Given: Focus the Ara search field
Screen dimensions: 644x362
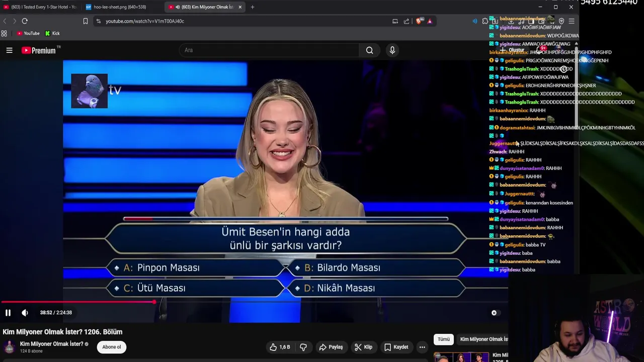Looking at the screenshot, I should click(x=269, y=50).
